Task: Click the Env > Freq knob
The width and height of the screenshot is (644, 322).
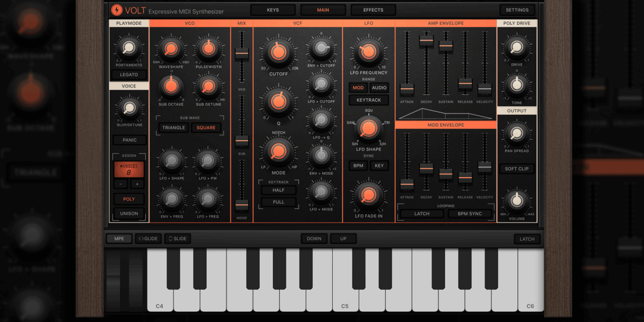Action: point(171,199)
